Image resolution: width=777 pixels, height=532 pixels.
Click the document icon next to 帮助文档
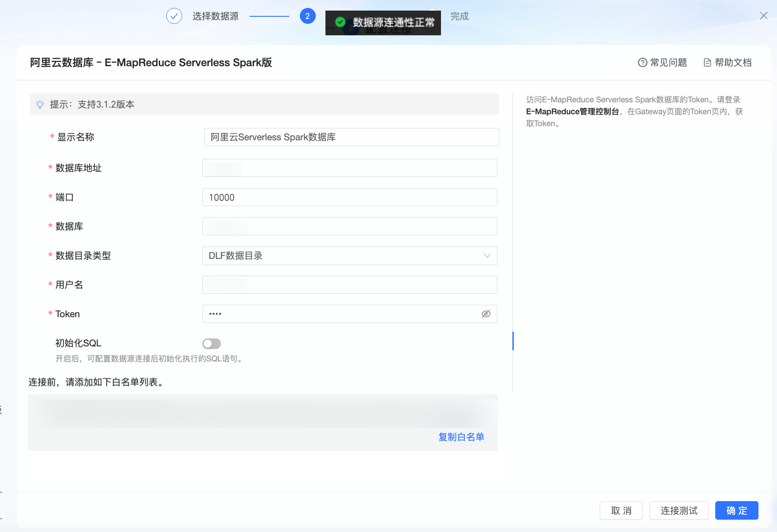(x=707, y=62)
